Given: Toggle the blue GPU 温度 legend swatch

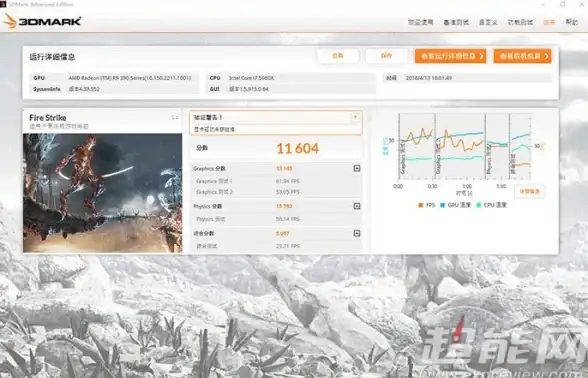Looking at the screenshot, I should point(442,205).
